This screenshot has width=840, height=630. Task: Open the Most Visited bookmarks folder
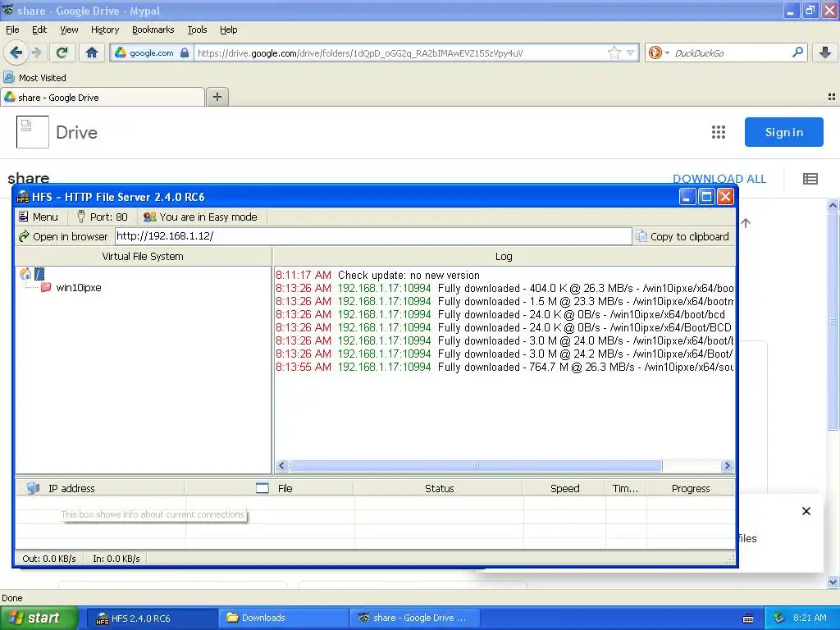tap(34, 78)
